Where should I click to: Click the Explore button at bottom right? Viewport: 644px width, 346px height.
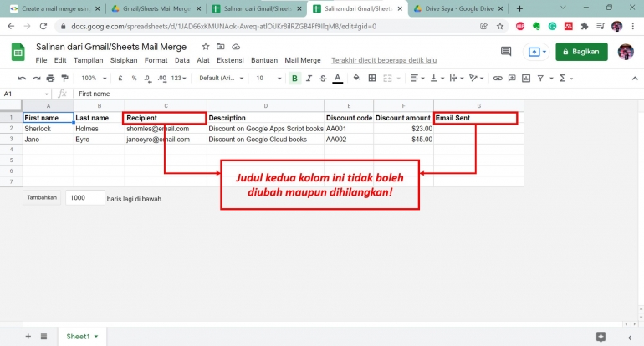click(601, 337)
